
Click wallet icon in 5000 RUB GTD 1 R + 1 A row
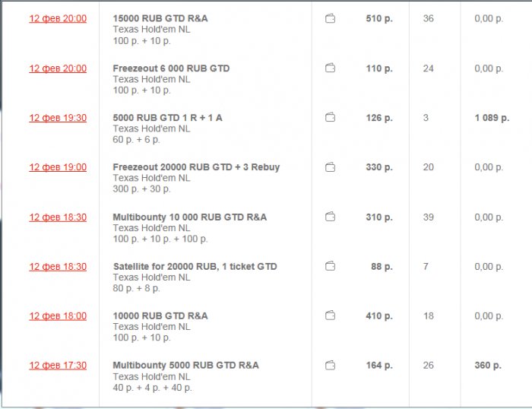pyautogui.click(x=330, y=118)
